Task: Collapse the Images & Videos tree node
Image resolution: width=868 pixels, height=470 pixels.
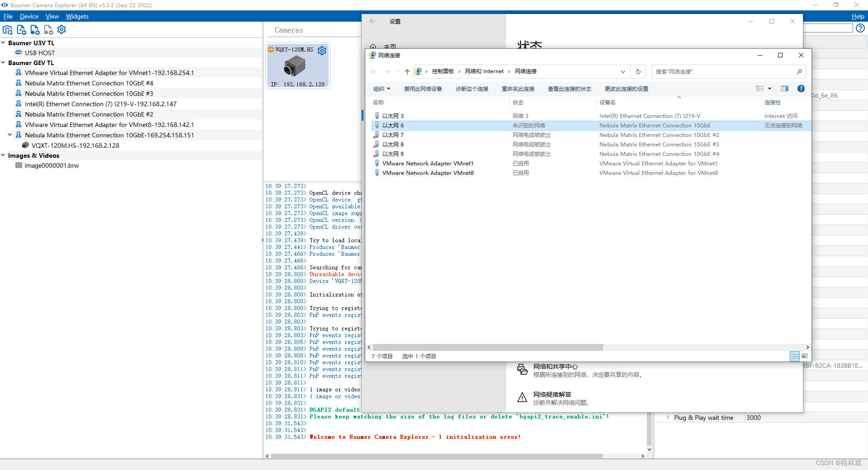Action: tap(3, 155)
